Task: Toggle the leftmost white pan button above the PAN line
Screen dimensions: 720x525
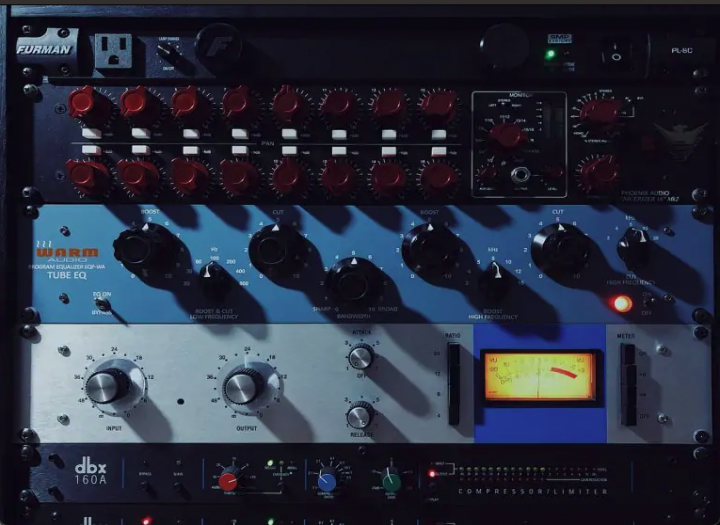Action: point(92,134)
